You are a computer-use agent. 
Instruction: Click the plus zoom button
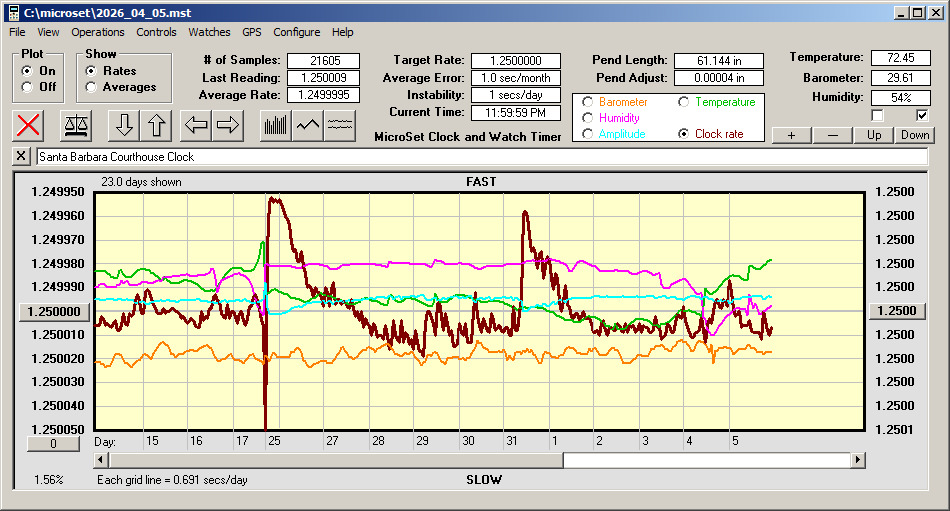coord(791,135)
